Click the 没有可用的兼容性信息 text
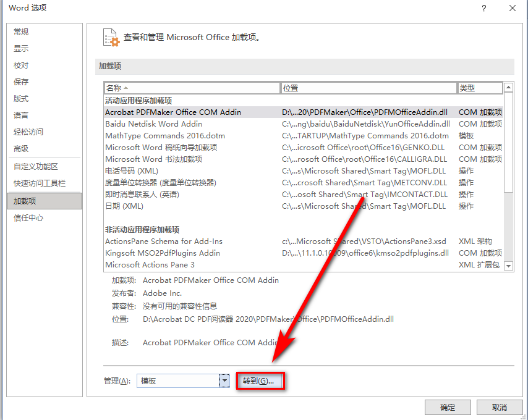The width and height of the screenshot is (528, 420). tap(180, 306)
